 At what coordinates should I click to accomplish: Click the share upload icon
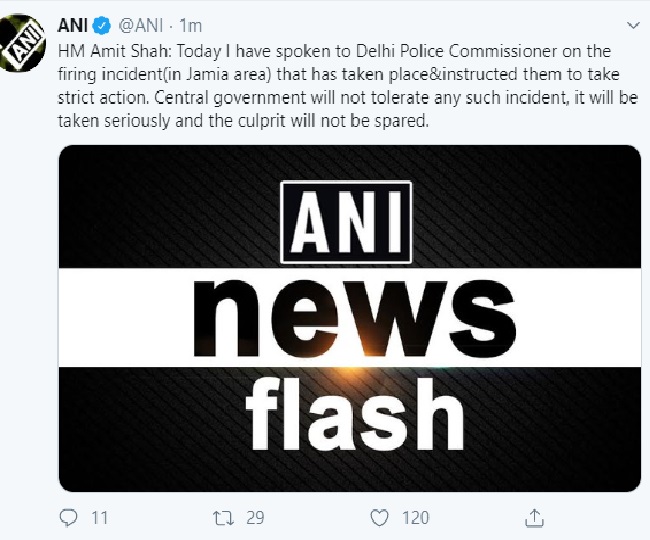pyautogui.click(x=529, y=517)
